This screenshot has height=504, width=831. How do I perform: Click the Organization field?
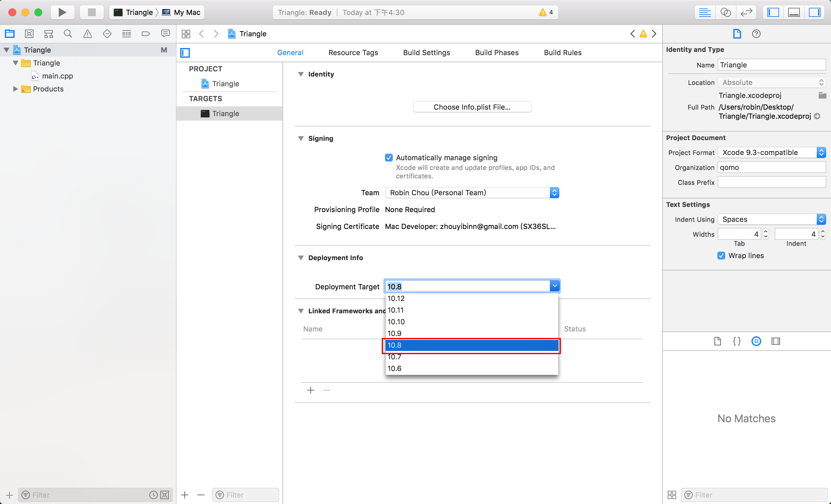(x=771, y=167)
